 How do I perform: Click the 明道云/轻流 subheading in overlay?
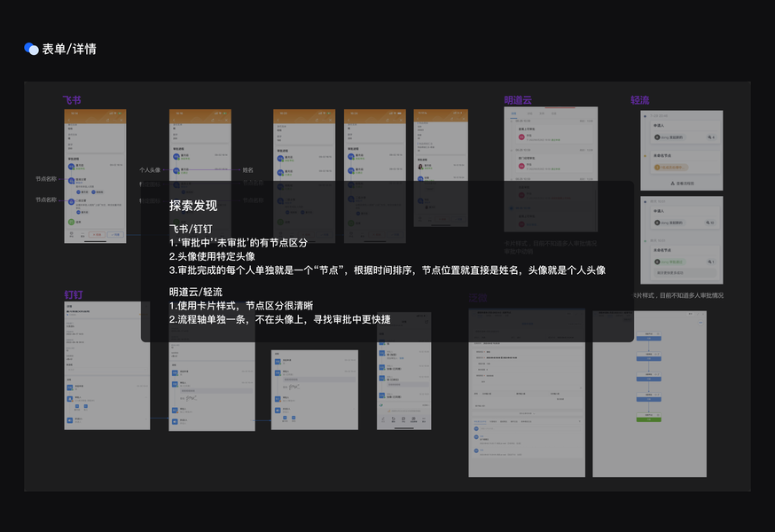pyautogui.click(x=196, y=293)
